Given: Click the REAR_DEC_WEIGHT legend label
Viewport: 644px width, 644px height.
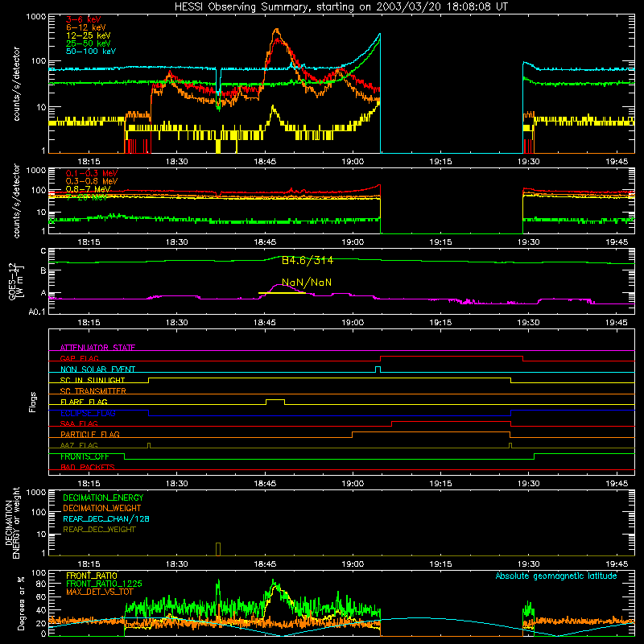Looking at the screenshot, I should click(x=99, y=530).
